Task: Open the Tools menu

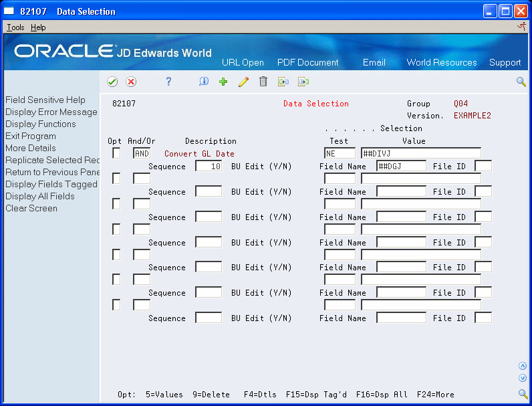Action: click(15, 27)
